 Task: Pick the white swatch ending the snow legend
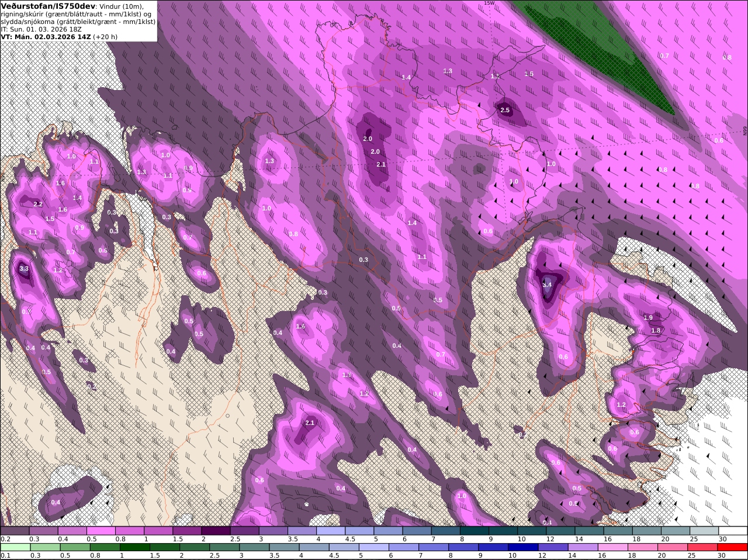click(x=733, y=530)
